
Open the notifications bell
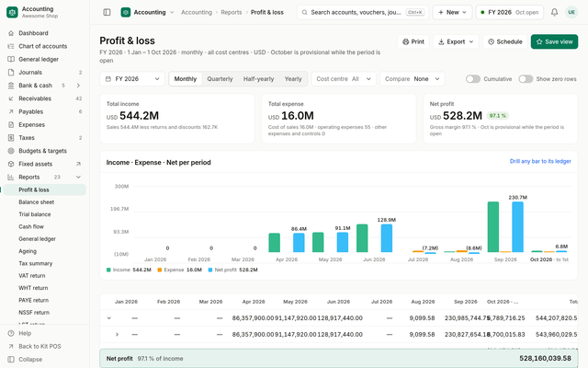click(554, 12)
